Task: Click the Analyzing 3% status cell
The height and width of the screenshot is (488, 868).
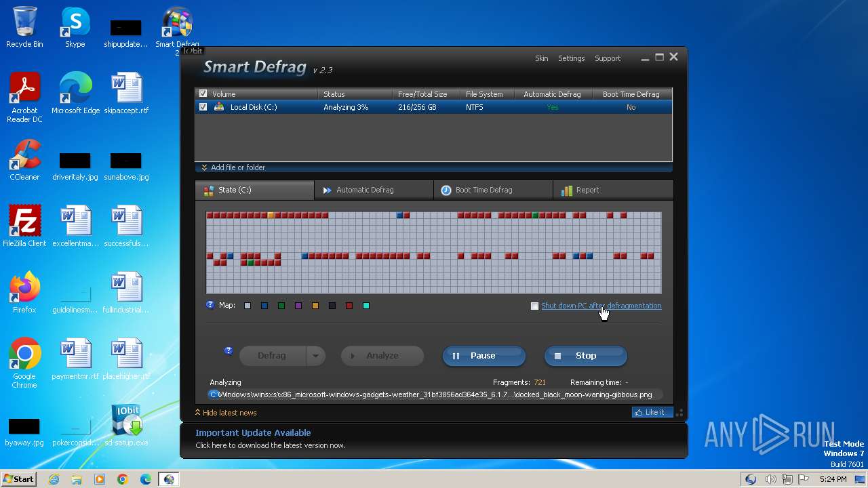Action: point(346,107)
